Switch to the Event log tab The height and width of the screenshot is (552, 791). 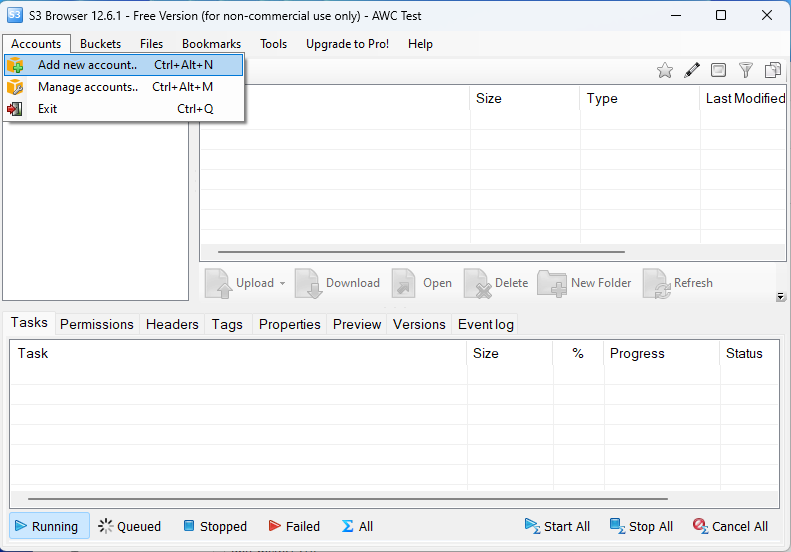[486, 324]
